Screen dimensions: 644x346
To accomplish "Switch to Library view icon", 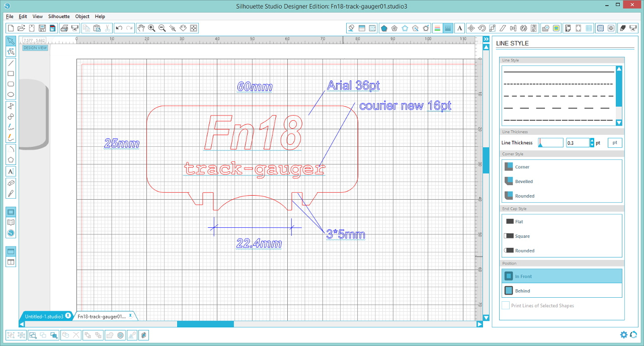I will (11, 222).
